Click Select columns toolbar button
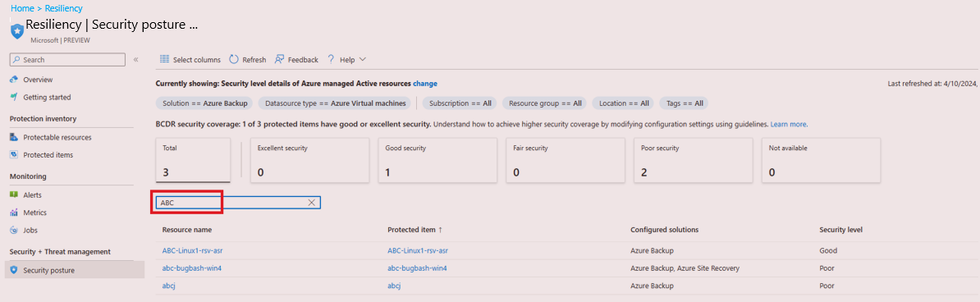The width and height of the screenshot is (980, 302). 190,59
